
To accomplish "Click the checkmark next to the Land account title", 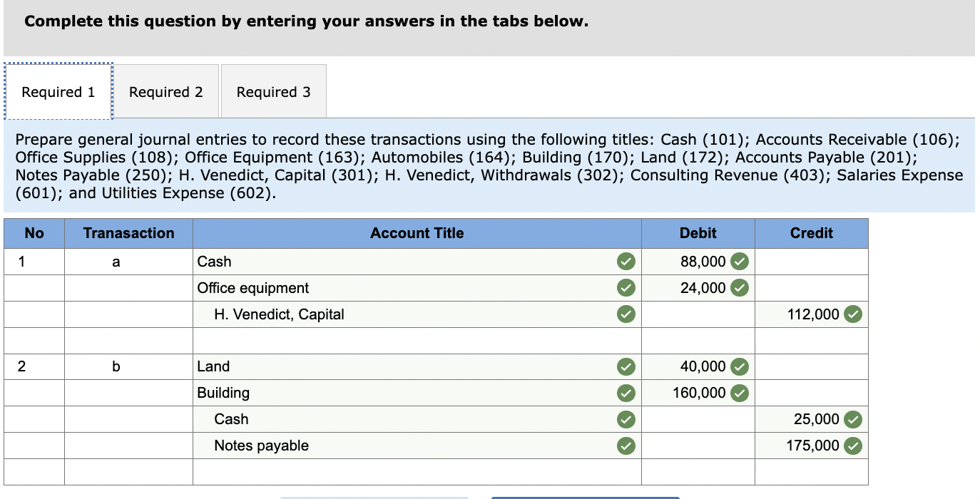I will click(626, 366).
